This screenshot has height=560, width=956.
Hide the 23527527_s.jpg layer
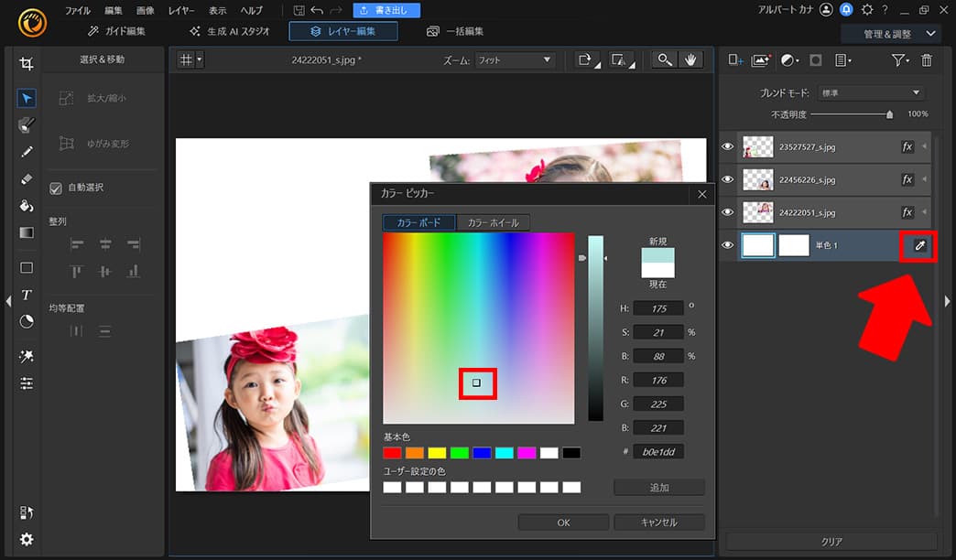pos(727,146)
